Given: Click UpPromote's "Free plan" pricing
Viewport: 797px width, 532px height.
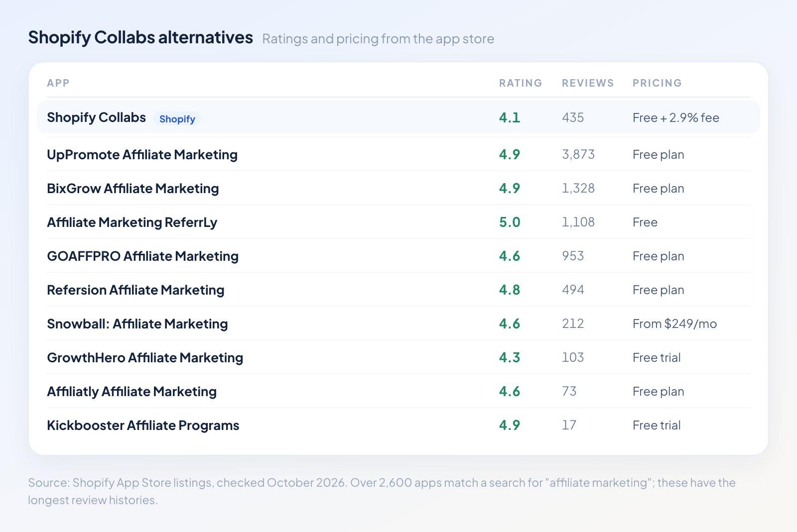Looking at the screenshot, I should [658, 155].
